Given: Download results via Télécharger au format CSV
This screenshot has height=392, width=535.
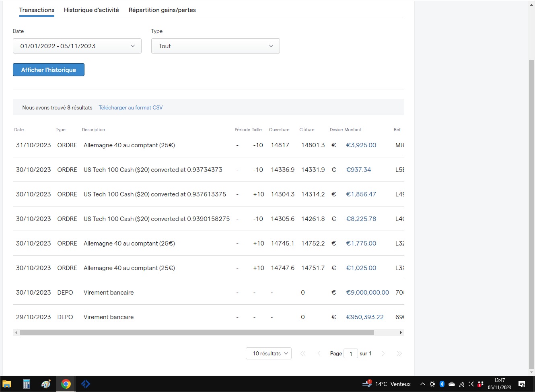Looking at the screenshot, I should 131,107.
